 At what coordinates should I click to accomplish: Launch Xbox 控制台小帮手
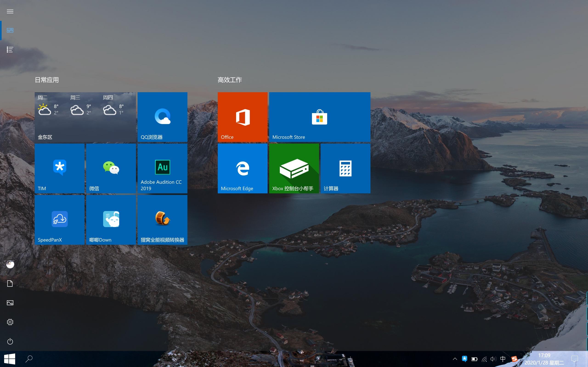coord(294,168)
